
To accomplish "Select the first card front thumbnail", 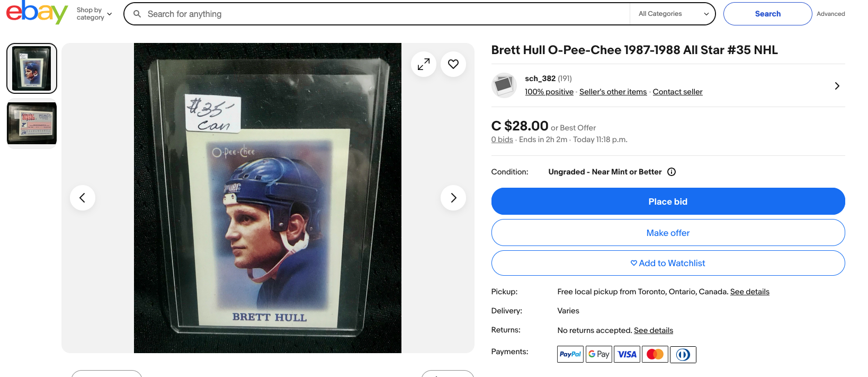I will coord(32,68).
